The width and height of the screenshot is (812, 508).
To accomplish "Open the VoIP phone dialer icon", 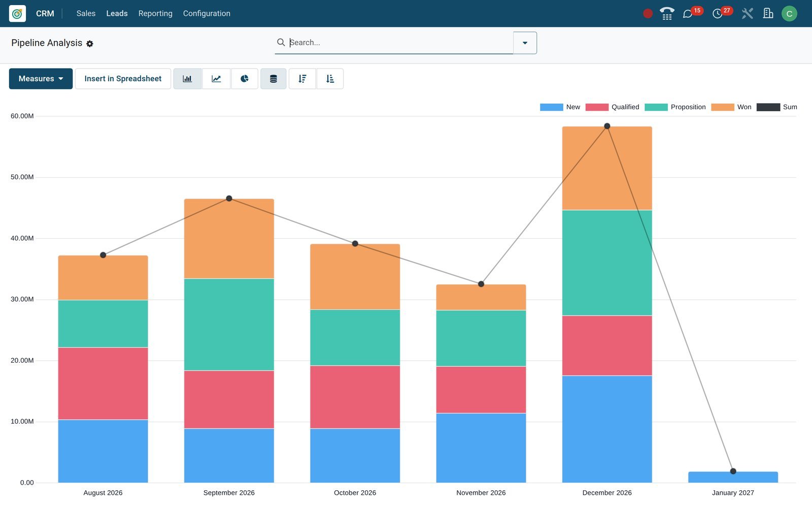I will coord(667,13).
